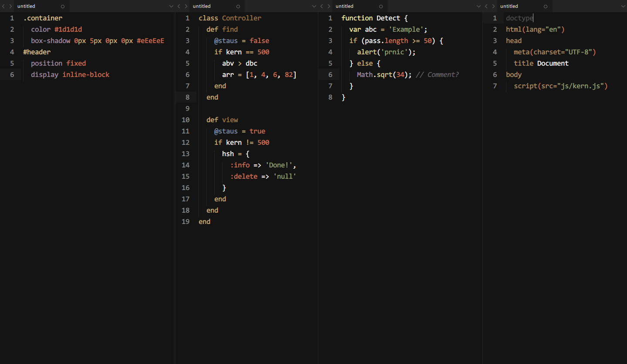Click the 'arr = [1, 4, 6, 82]' line

click(259, 75)
